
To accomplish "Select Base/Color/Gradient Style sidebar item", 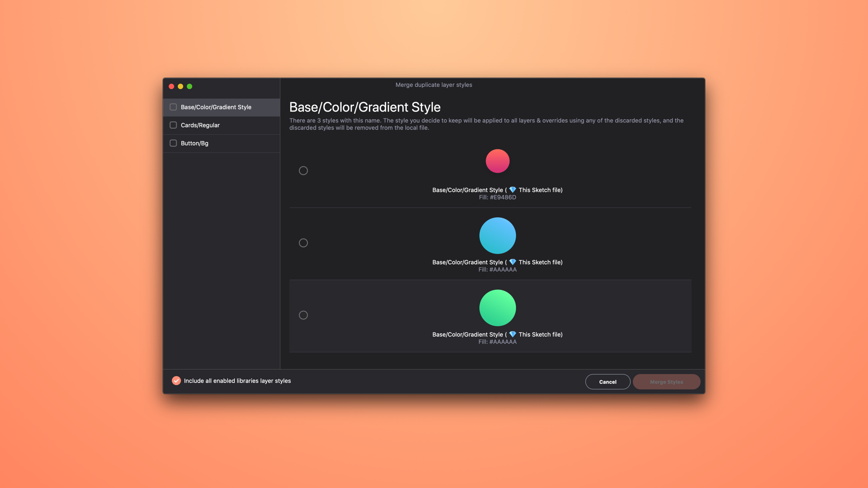I will click(x=216, y=107).
